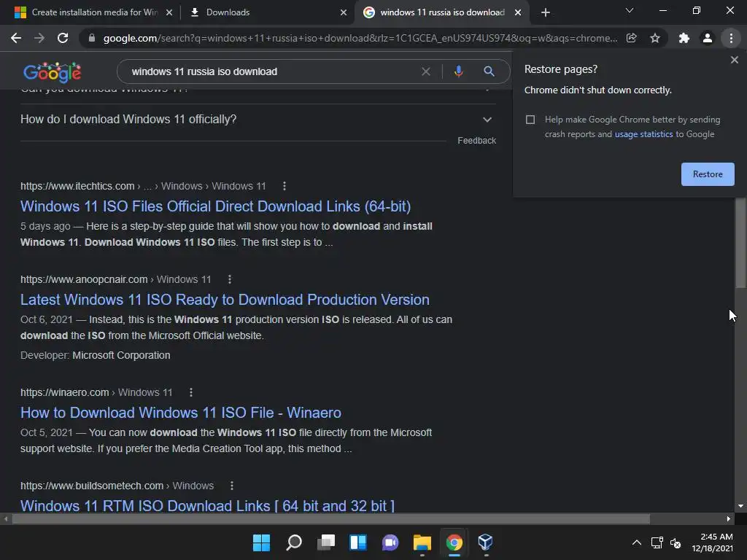Click the scroll right arrow
The image size is (747, 560).
729,519
